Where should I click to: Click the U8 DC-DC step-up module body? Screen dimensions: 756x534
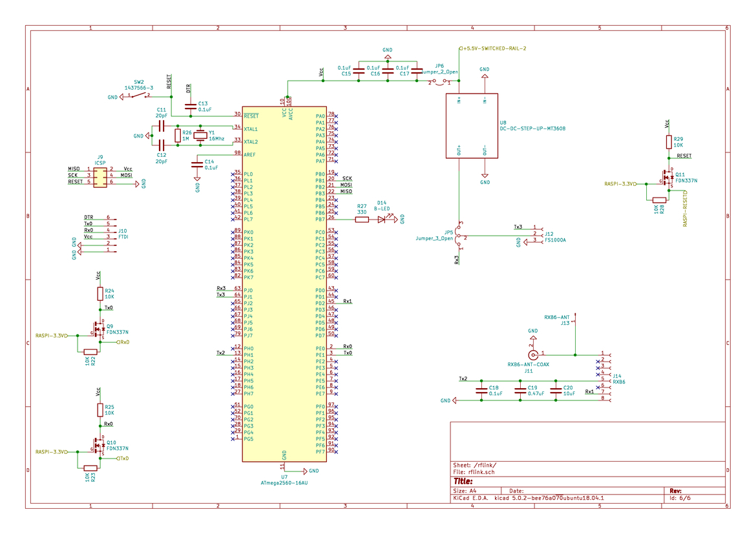pyautogui.click(x=472, y=126)
